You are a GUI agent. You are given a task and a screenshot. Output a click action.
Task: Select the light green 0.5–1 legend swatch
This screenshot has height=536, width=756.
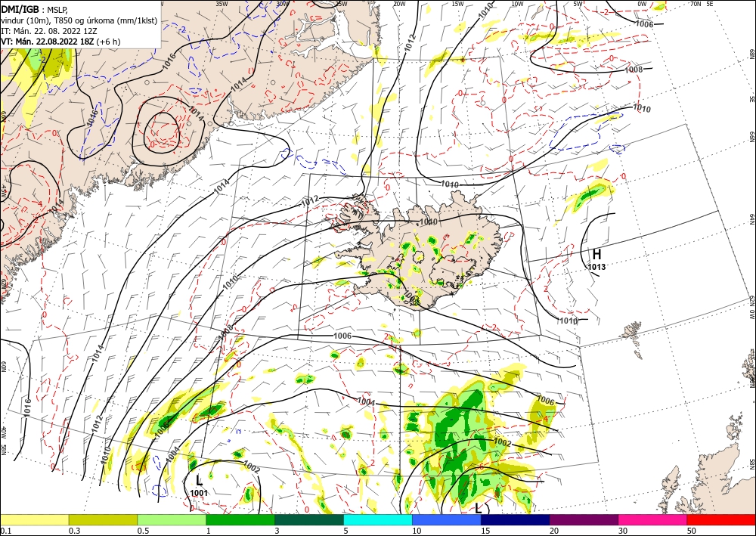(x=172, y=519)
